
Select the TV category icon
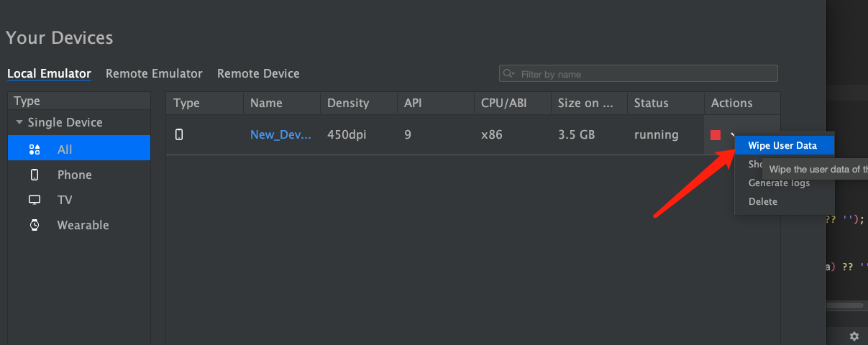pyautogui.click(x=35, y=200)
